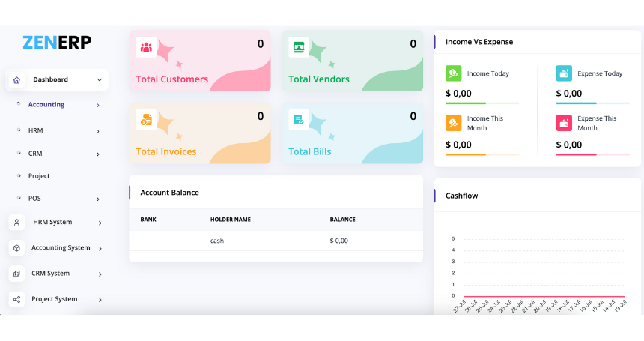
Task: Open the Total Invoices card
Action: 200,133
